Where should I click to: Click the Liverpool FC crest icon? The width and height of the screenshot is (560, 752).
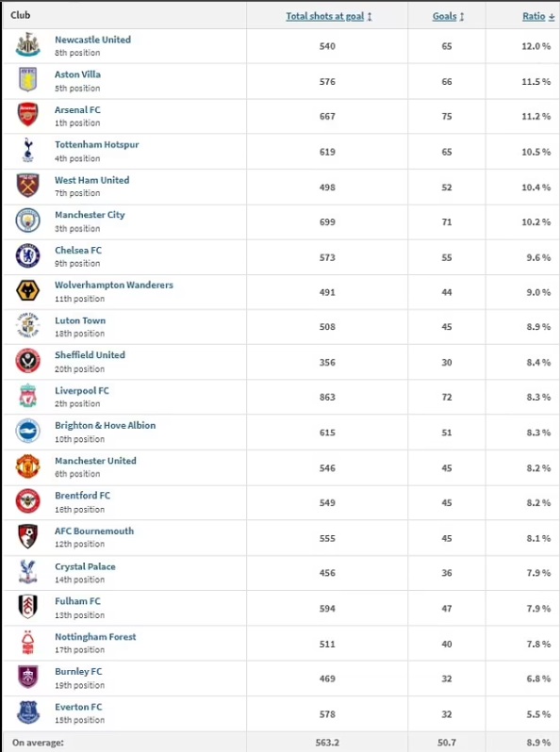[x=28, y=396]
